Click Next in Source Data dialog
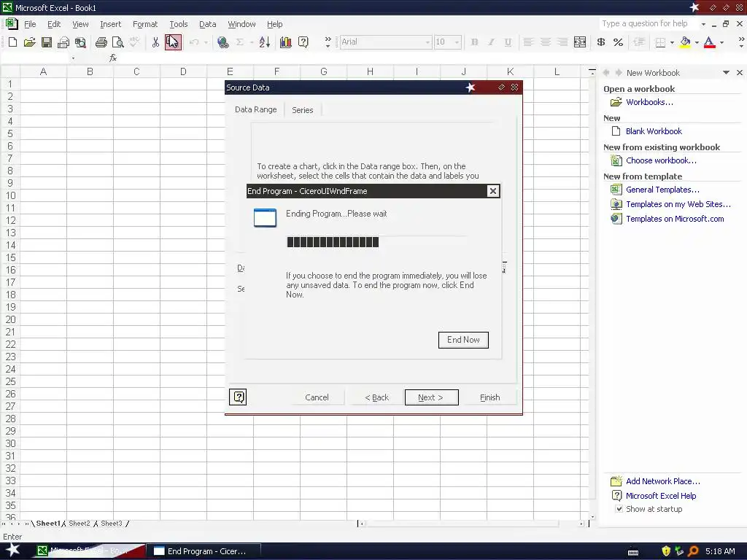The image size is (747, 560). point(431,397)
